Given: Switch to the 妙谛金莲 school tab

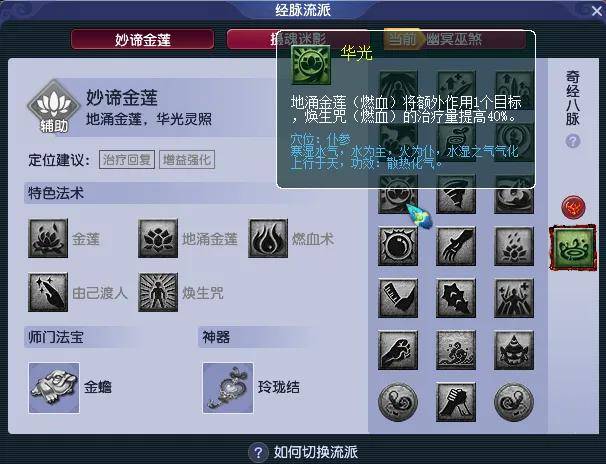Looking at the screenshot, I should [142, 39].
